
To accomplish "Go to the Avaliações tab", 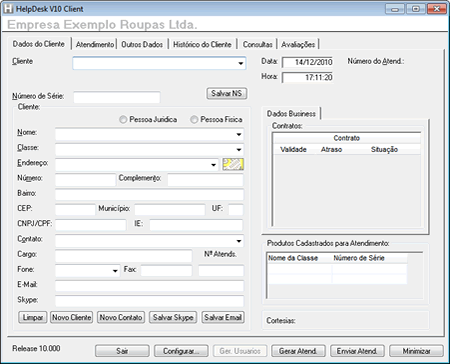I will tap(298, 44).
